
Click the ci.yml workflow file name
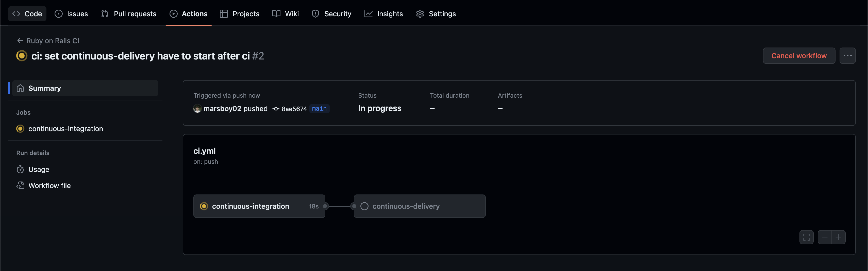204,151
